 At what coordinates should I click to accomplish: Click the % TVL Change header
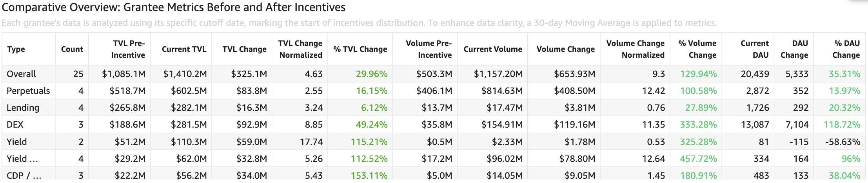(360, 49)
